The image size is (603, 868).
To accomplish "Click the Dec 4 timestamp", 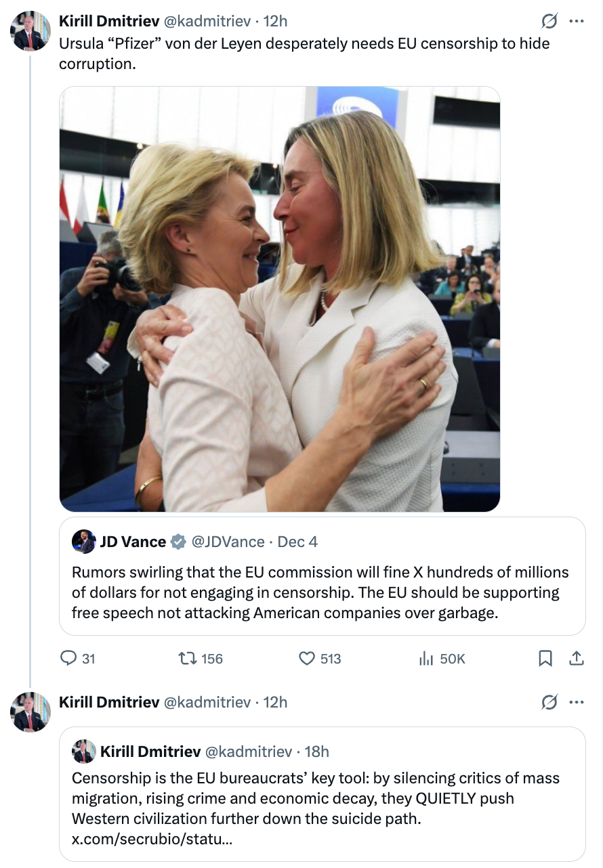I will pyautogui.click(x=297, y=542).
